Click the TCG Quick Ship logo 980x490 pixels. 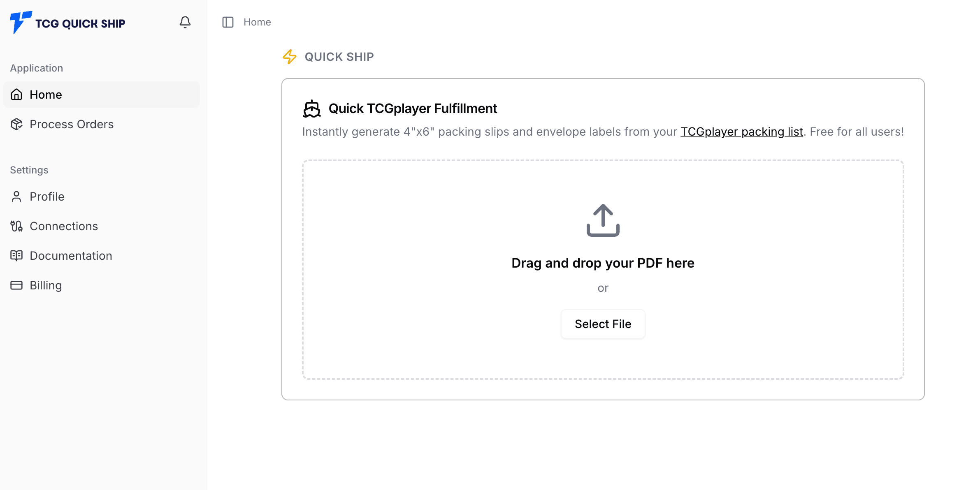67,23
